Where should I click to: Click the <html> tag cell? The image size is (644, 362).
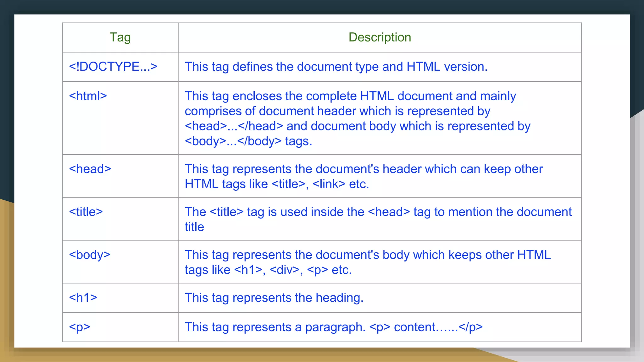[88, 96]
